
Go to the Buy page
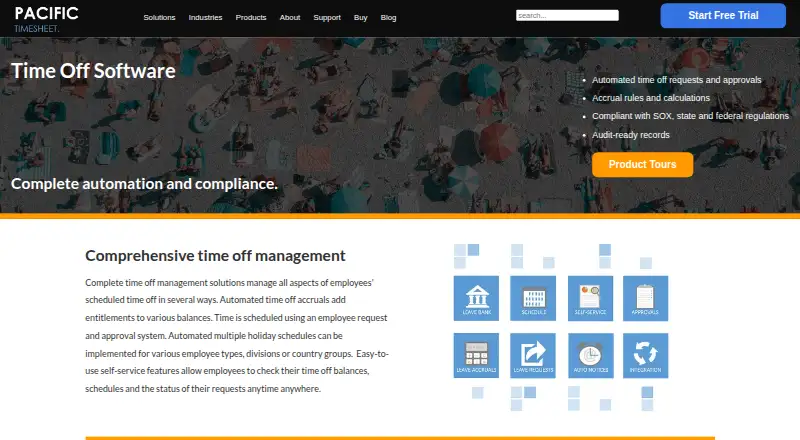click(360, 17)
